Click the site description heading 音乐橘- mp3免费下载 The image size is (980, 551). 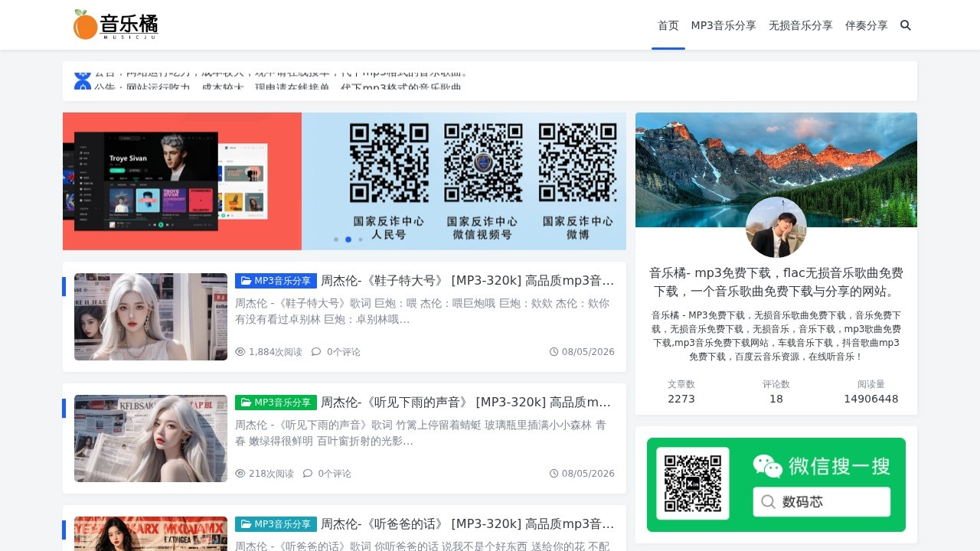(776, 282)
